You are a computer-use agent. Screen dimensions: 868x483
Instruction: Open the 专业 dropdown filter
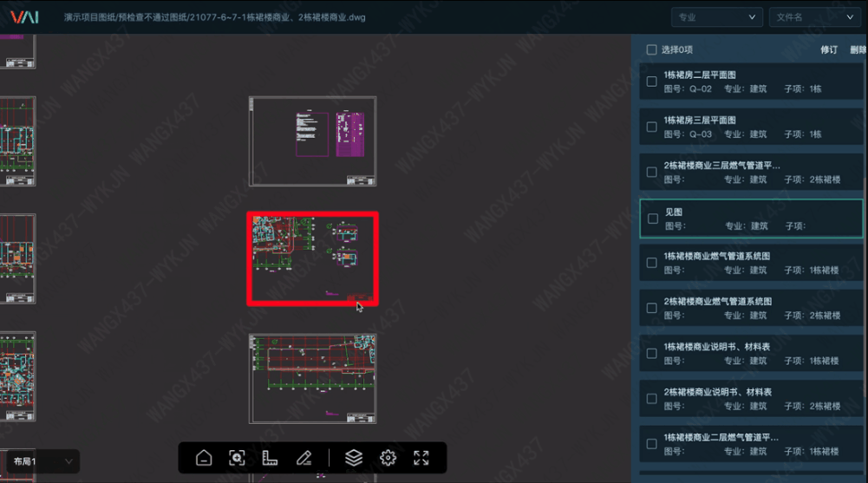[716, 17]
